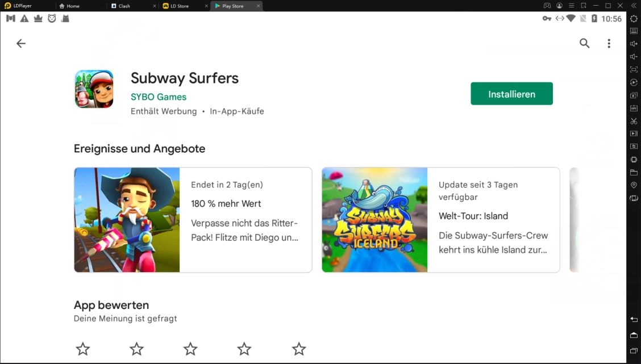Open the Play Store search magnifier
The image size is (641, 364).
tap(585, 43)
